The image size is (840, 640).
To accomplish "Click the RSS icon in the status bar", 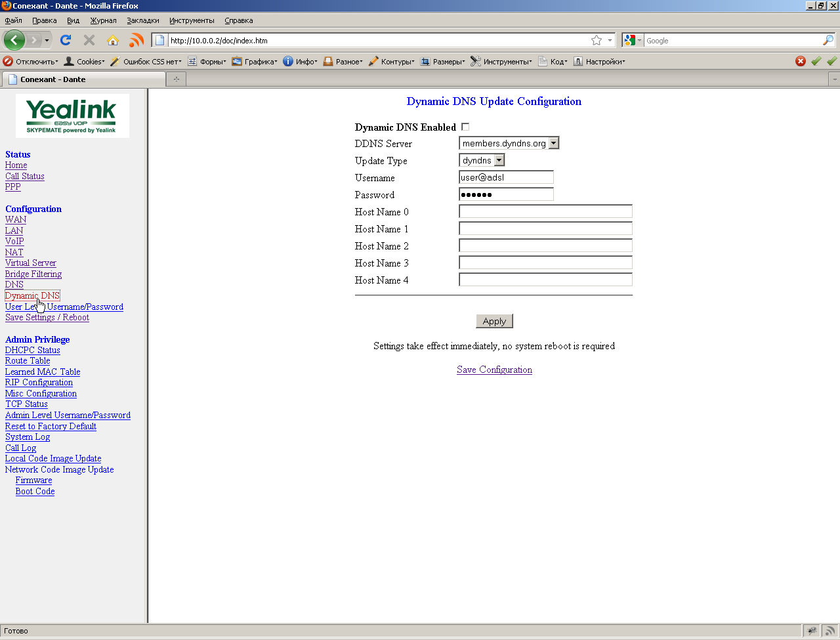I will tap(830, 631).
